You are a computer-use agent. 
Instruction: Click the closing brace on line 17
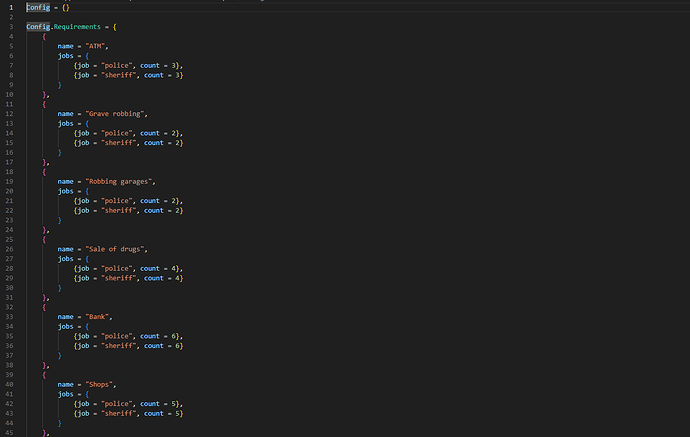pyautogui.click(x=44, y=162)
